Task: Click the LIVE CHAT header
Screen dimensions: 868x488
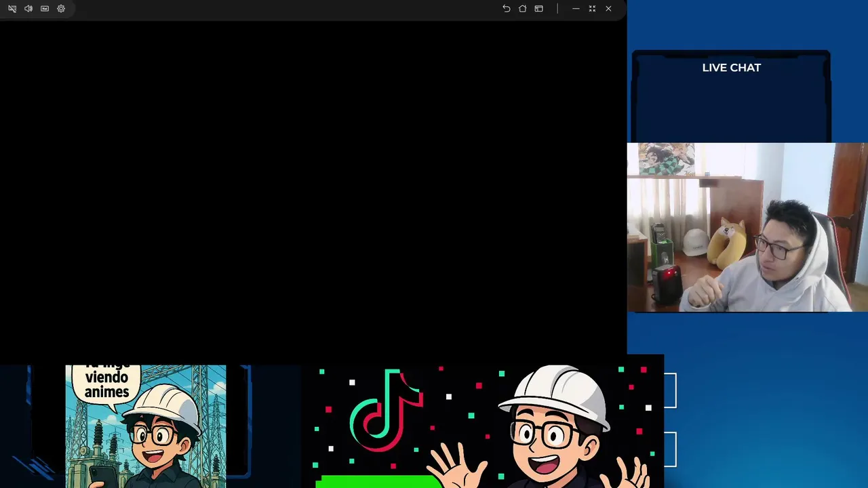Action: (731, 68)
